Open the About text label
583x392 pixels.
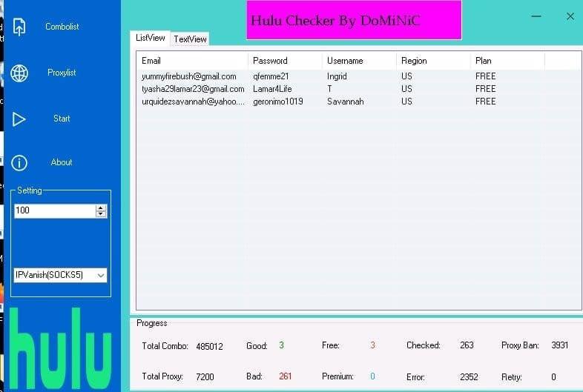[62, 162]
